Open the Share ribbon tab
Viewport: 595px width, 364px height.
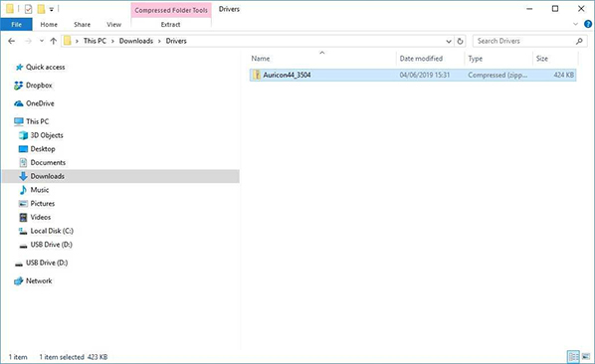(82, 25)
